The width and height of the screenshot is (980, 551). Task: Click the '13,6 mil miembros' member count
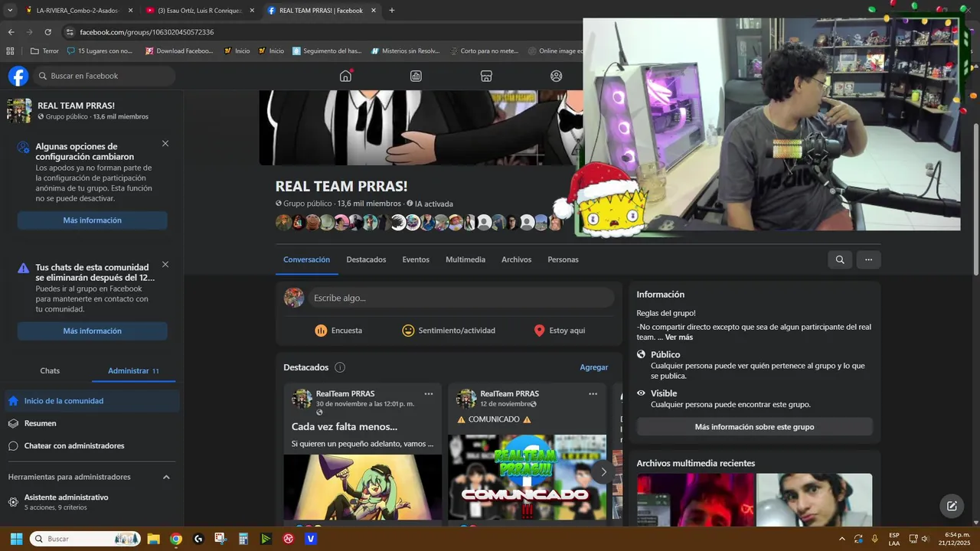369,204
